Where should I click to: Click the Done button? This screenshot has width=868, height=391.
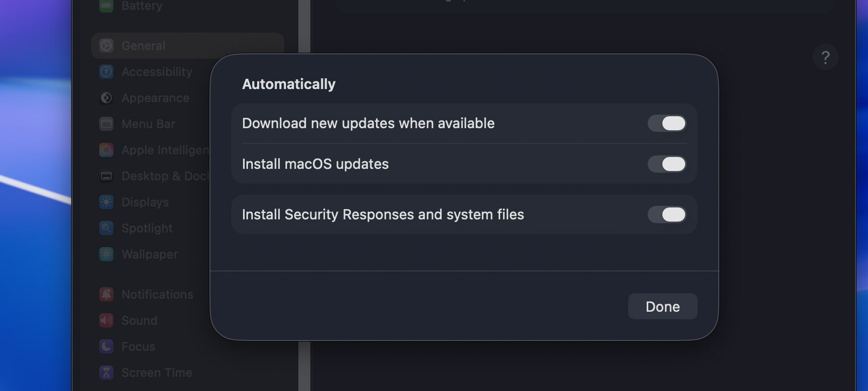tap(662, 306)
